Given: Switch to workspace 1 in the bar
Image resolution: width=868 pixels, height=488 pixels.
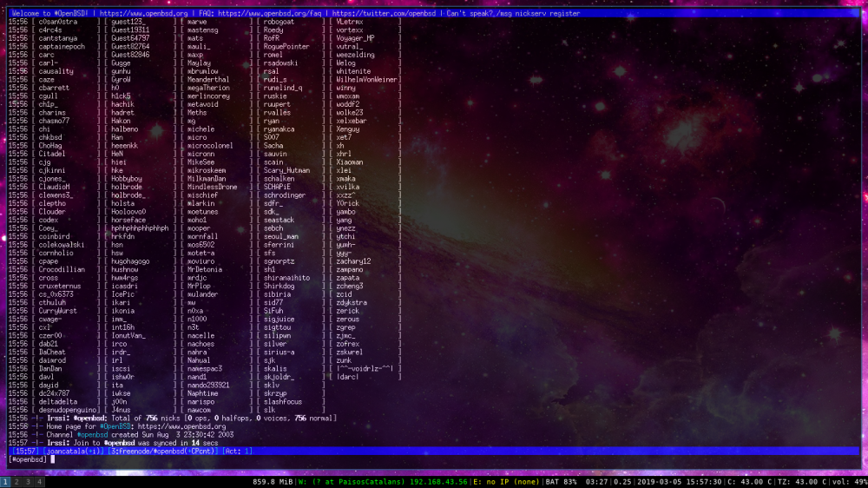Looking at the screenshot, I should [5, 482].
